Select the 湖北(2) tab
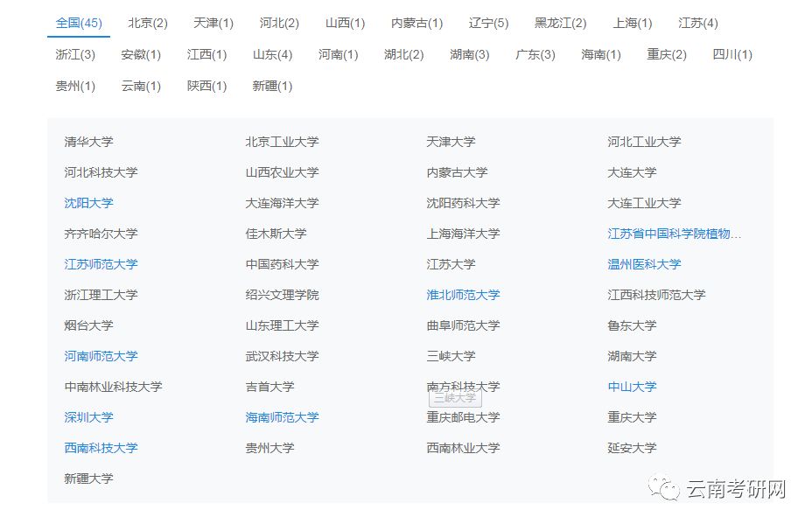812x524 pixels. pos(404,54)
